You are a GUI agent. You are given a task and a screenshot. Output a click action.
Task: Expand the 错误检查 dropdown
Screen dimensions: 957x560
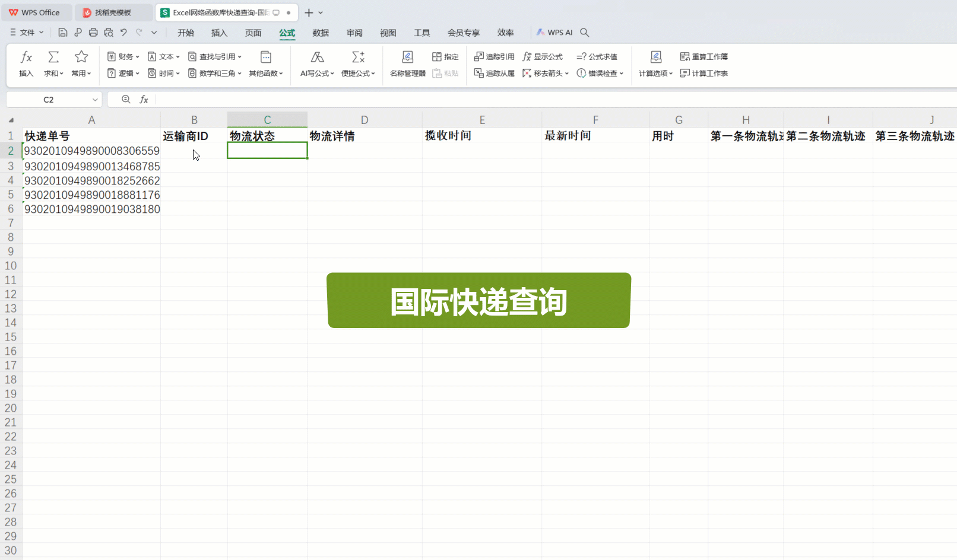[622, 74]
